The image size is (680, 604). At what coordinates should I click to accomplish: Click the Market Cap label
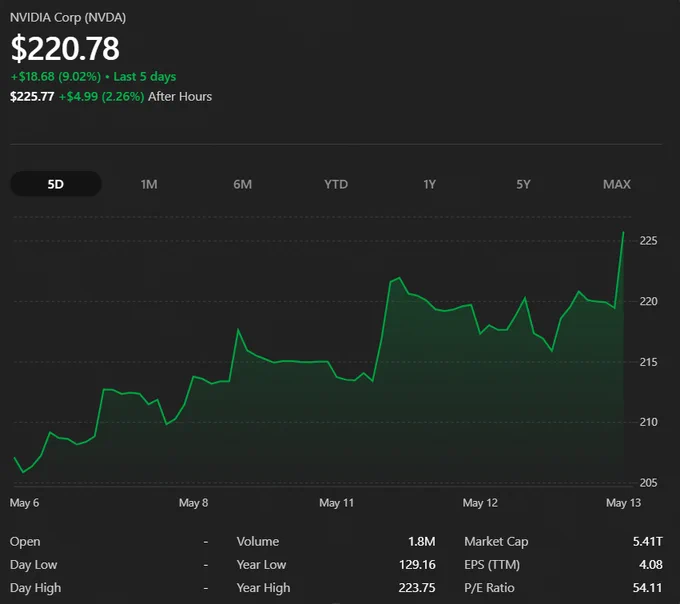point(496,542)
